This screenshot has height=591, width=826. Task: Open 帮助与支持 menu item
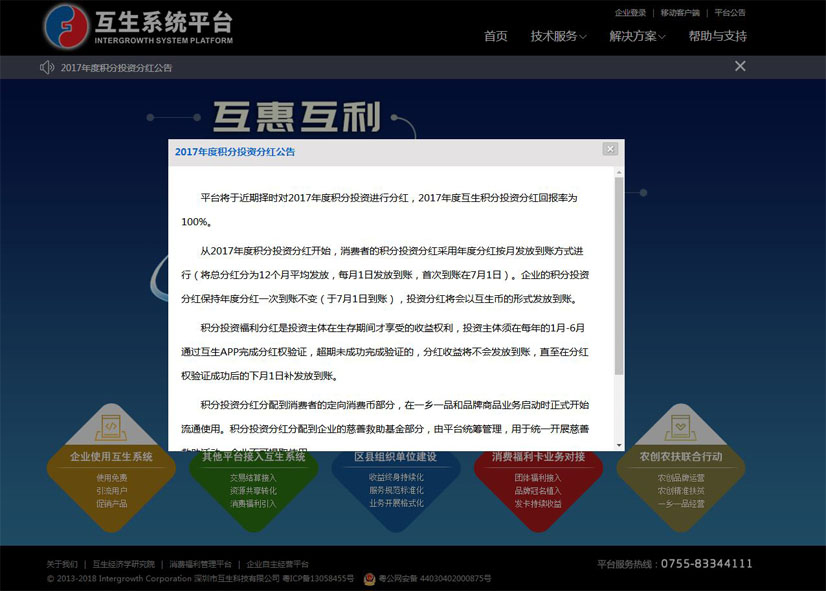tap(717, 36)
